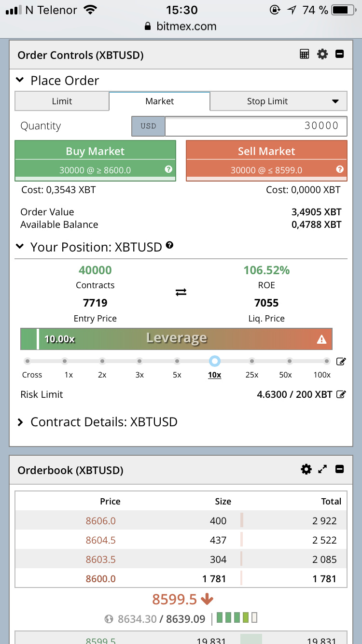Click the red down arrow beside 8599.5

coord(207,599)
